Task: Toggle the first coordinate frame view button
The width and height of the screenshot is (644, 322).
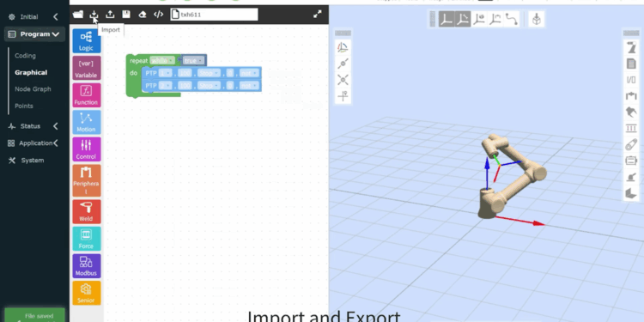Action: point(447,19)
